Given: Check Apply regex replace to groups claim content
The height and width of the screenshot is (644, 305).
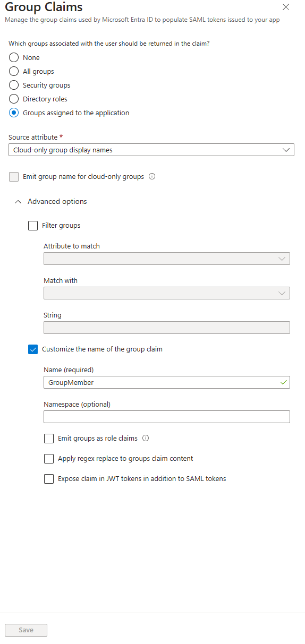Looking at the screenshot, I should tap(49, 459).
